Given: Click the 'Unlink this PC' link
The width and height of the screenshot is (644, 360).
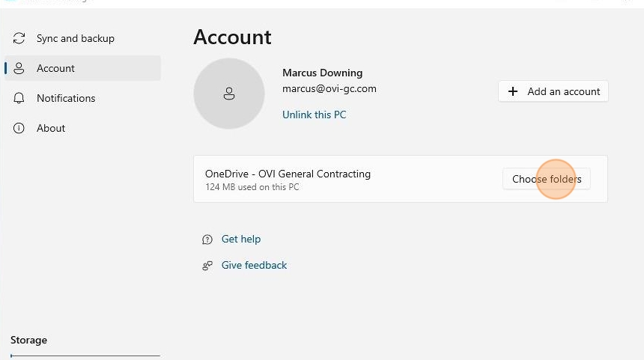Looking at the screenshot, I should coord(314,115).
